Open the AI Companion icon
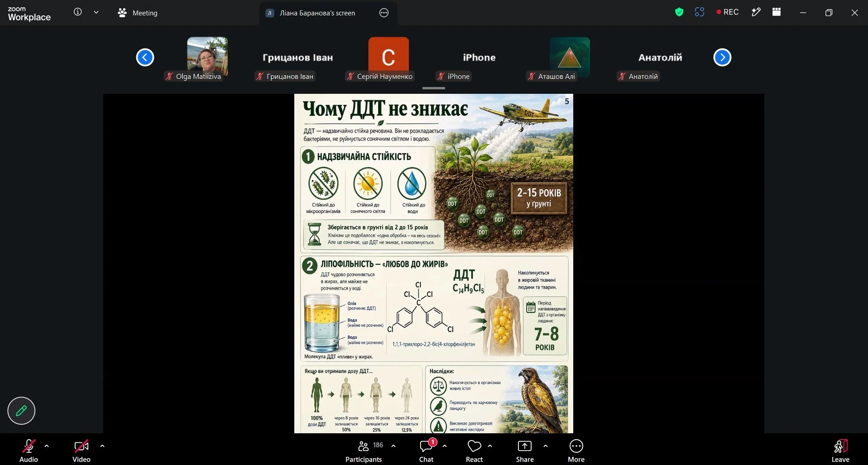The width and height of the screenshot is (868, 465). click(700, 12)
